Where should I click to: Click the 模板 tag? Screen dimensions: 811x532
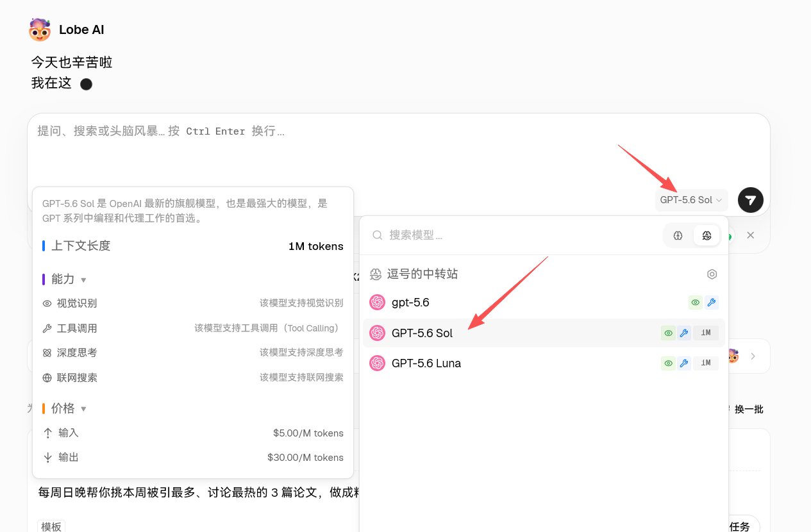51,526
